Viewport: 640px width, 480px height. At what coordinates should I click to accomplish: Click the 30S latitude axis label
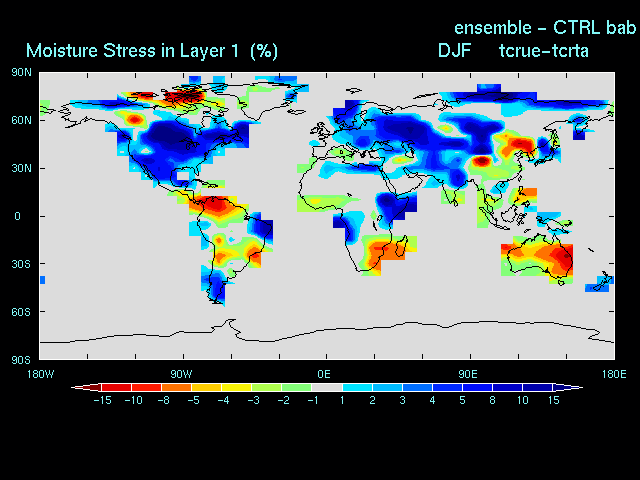pyautogui.click(x=21, y=264)
